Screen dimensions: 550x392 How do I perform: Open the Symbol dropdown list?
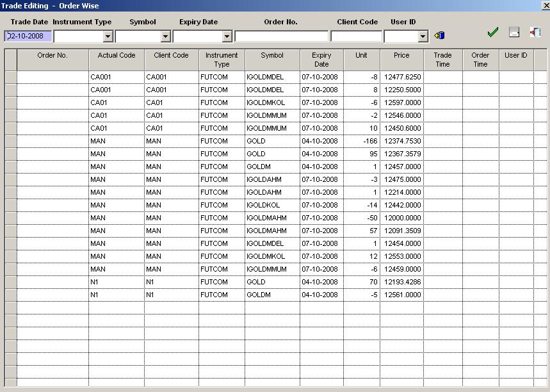tap(164, 35)
